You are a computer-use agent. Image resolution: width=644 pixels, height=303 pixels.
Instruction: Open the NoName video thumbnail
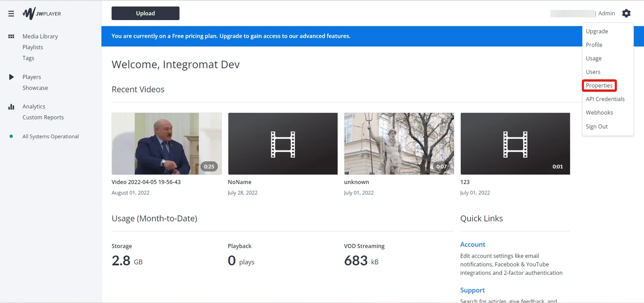coord(283,143)
